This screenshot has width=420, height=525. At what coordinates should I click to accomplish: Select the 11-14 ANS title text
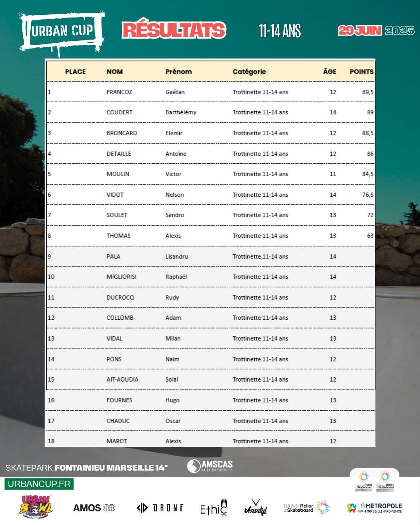coord(280,31)
